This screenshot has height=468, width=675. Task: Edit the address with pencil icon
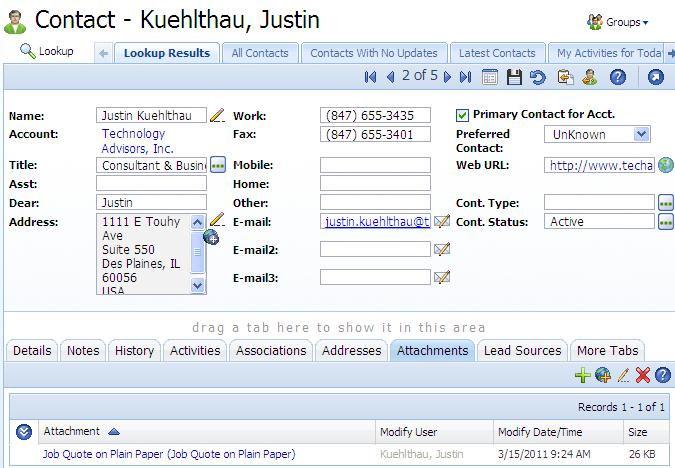click(x=217, y=219)
